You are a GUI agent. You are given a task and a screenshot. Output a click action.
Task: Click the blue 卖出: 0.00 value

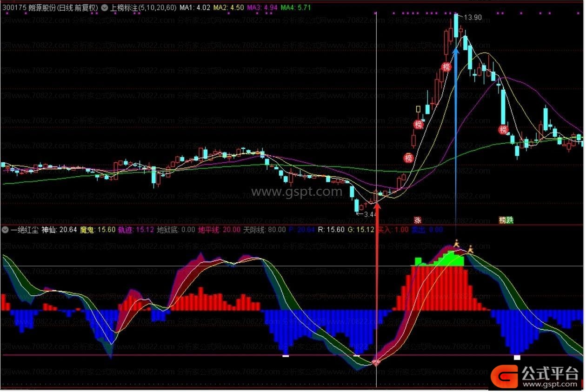coord(427,230)
